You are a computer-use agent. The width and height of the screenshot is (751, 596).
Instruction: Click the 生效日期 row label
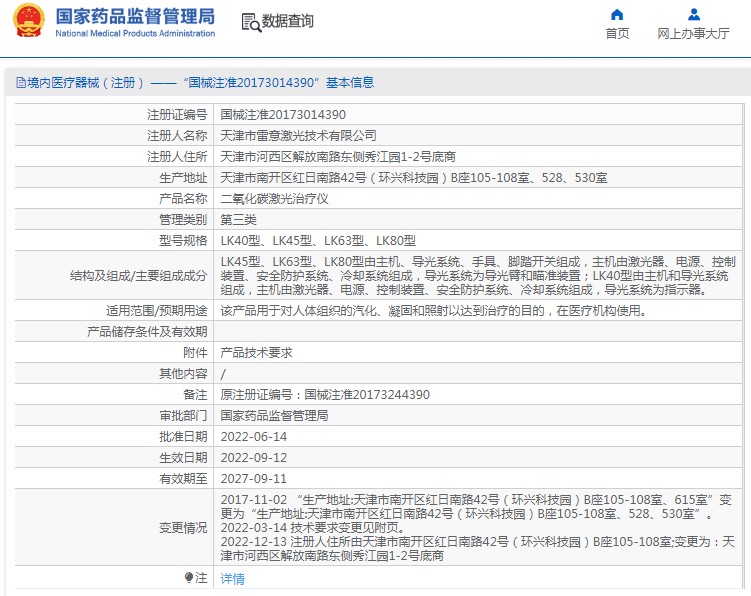183,458
